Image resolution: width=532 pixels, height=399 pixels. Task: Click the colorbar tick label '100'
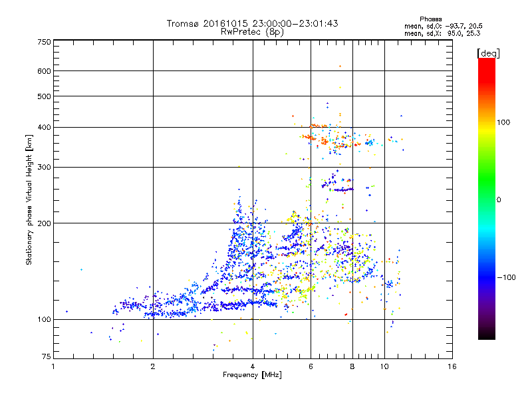pyautogui.click(x=503, y=122)
